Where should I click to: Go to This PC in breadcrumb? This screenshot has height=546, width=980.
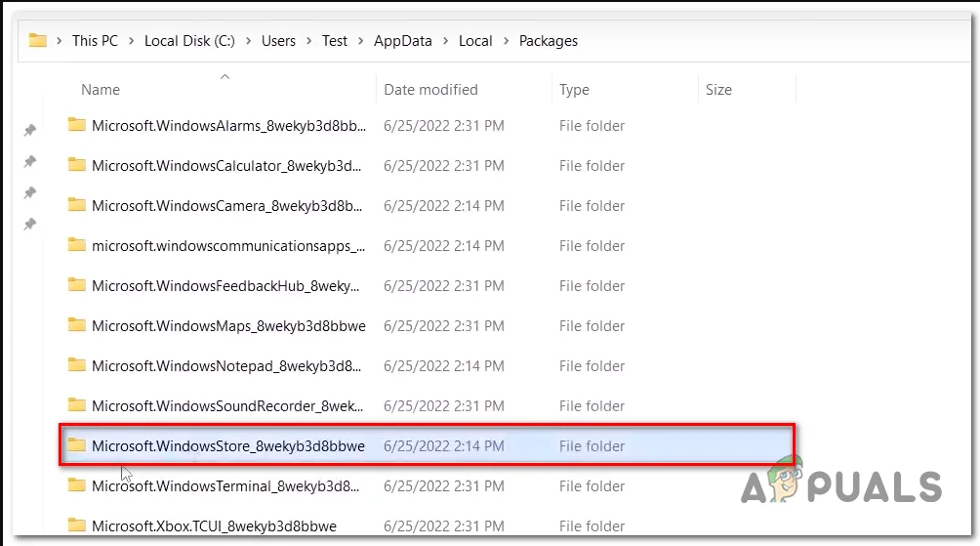click(95, 41)
